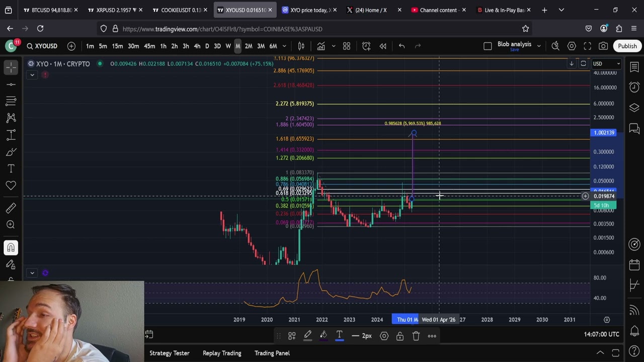Open the Fibonacci tools group

(11, 101)
